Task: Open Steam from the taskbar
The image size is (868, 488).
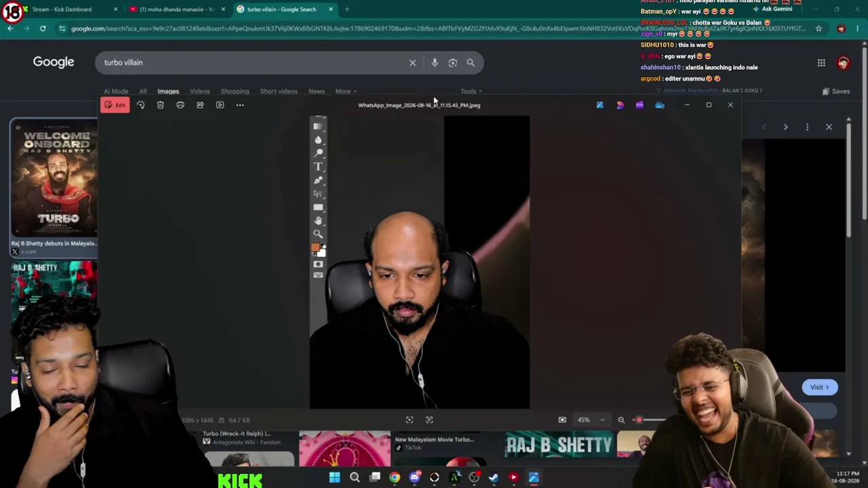Action: pyautogui.click(x=494, y=478)
